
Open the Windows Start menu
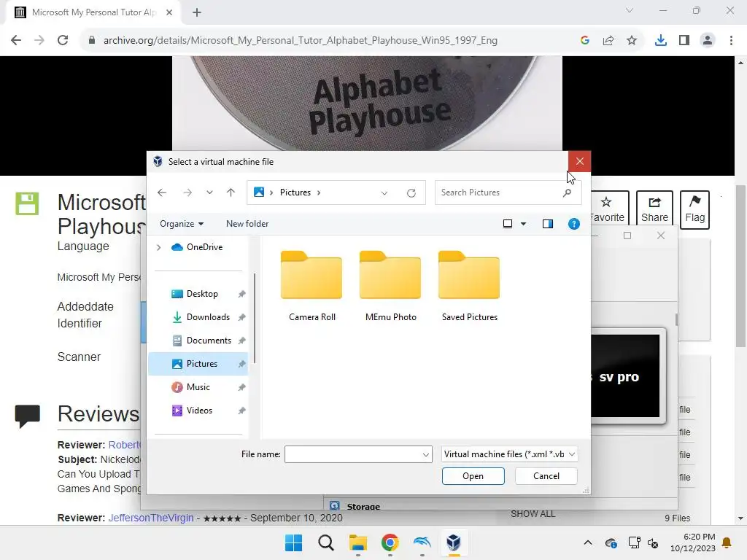pyautogui.click(x=293, y=542)
